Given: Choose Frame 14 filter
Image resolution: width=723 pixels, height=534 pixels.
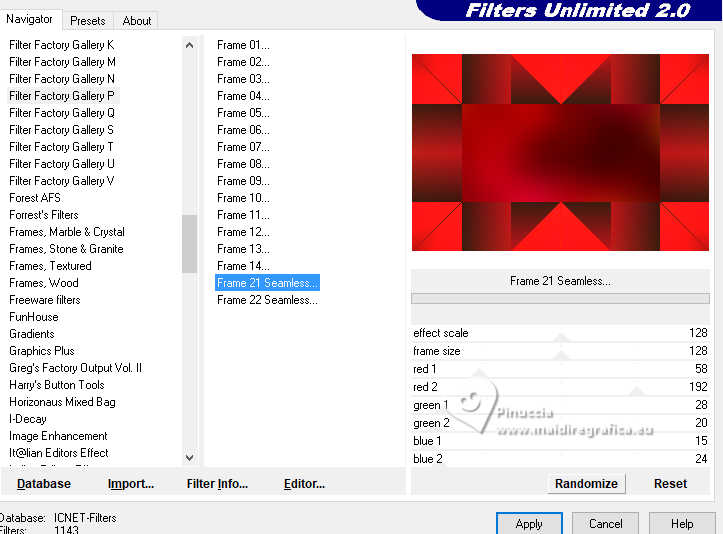Looking at the screenshot, I should click(243, 266).
